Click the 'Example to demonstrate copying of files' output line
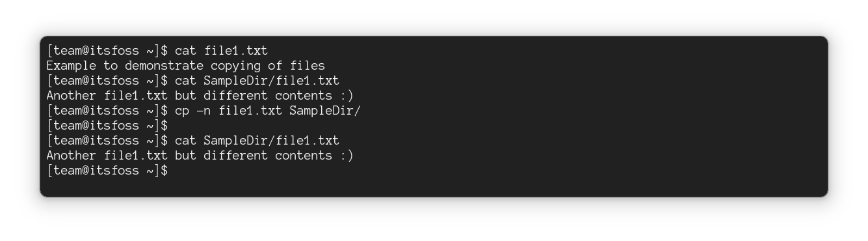Viewport: 868px width, 241px height. (185, 66)
